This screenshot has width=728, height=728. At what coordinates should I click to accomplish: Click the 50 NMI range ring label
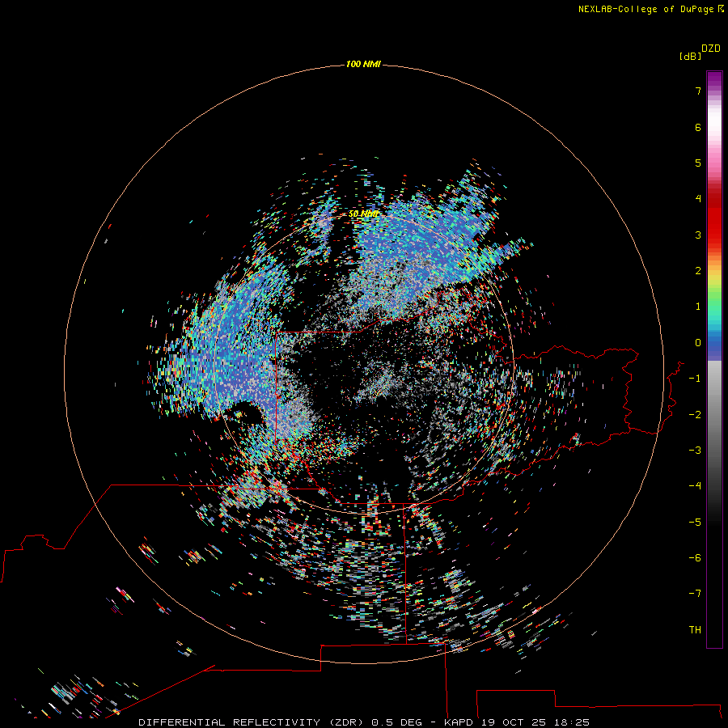(363, 214)
